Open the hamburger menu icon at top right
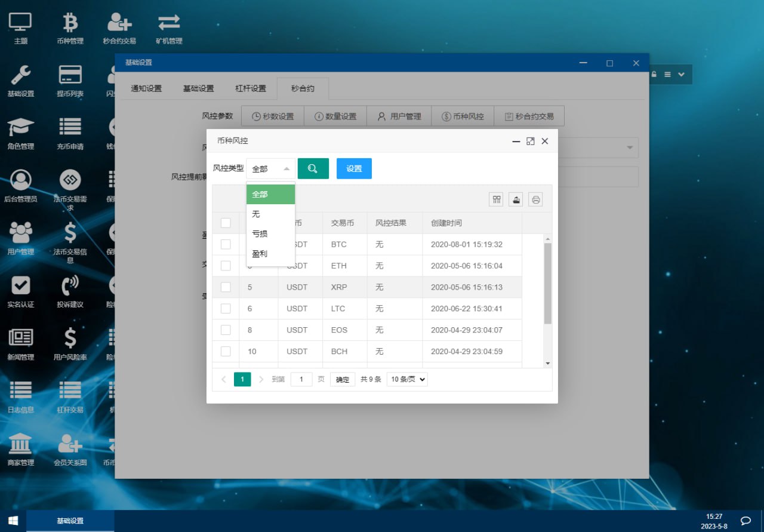Viewport: 764px width, 532px height. 667,74
